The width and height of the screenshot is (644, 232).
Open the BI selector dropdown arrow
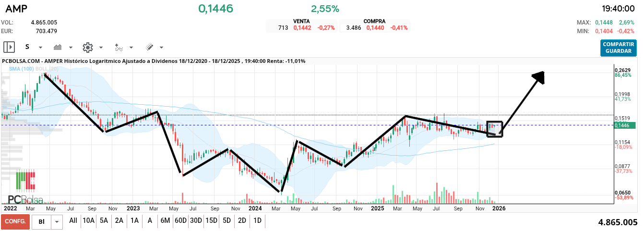point(57,221)
